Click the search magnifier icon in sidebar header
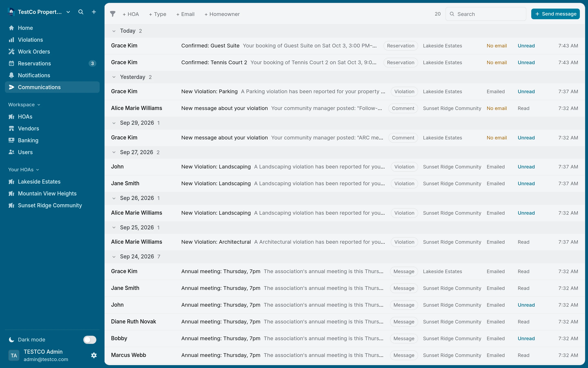 (81, 12)
